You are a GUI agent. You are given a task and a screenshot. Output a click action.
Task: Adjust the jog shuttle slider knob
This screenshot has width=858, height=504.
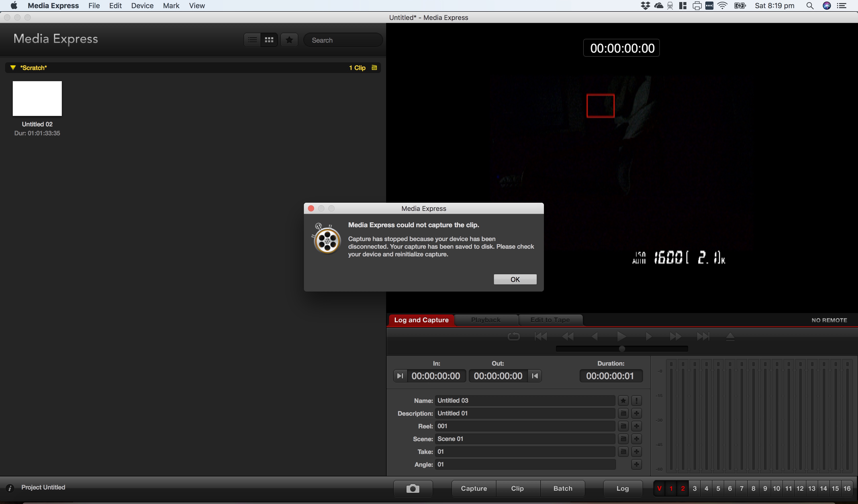pos(622,349)
